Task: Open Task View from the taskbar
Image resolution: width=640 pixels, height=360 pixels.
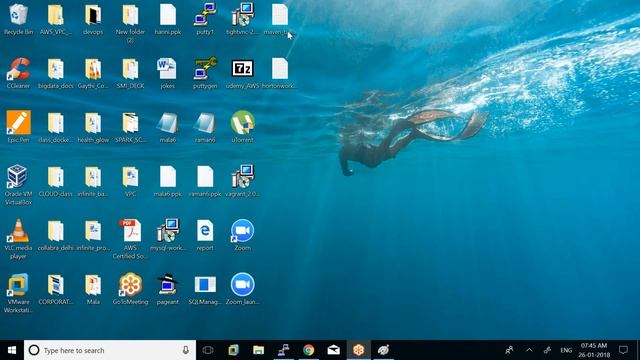Action: coord(208,350)
